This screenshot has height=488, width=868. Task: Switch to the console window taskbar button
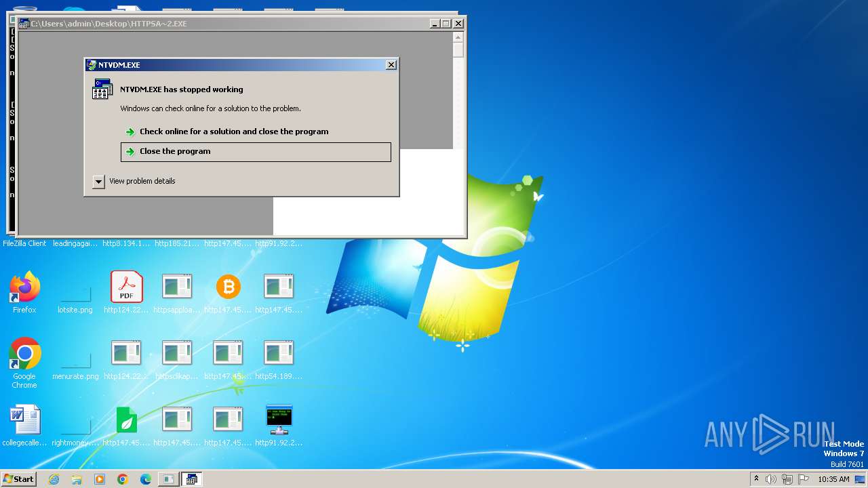(x=168, y=479)
